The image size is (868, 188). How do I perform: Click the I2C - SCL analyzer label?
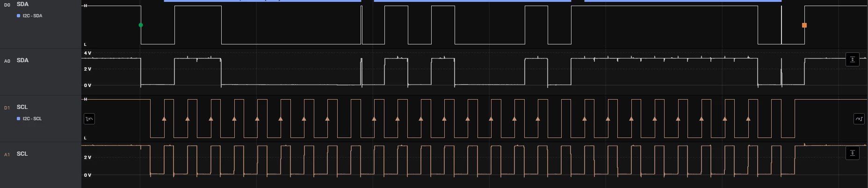(x=32, y=119)
